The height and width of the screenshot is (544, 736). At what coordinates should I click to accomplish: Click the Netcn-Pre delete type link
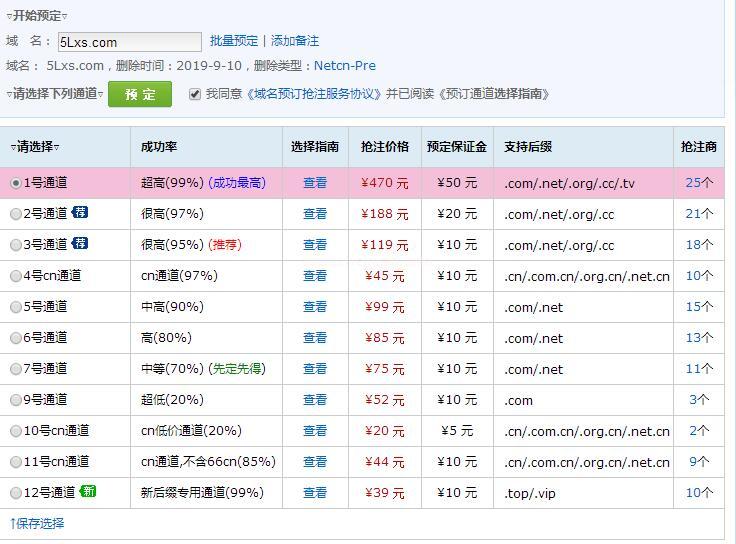pyautogui.click(x=345, y=66)
